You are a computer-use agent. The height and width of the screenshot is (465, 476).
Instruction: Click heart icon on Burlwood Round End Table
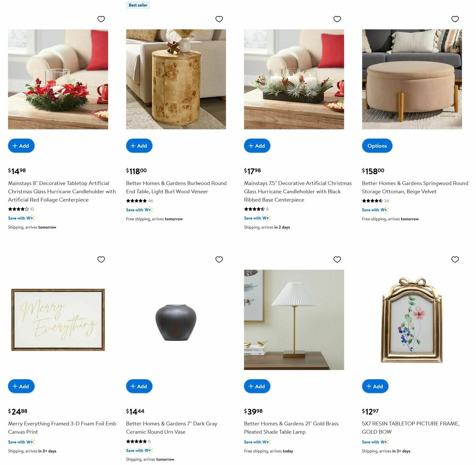219,19
